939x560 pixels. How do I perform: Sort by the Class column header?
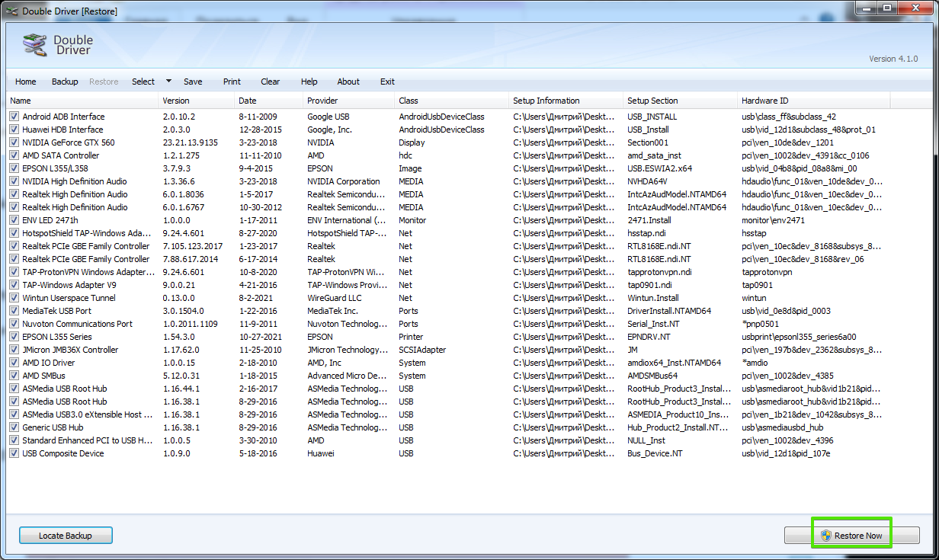452,101
